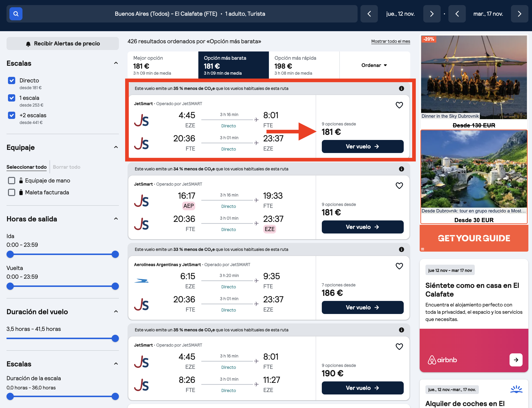The width and height of the screenshot is (532, 408).
Task: Open Mostrar todo el mes link
Action: coord(390,42)
